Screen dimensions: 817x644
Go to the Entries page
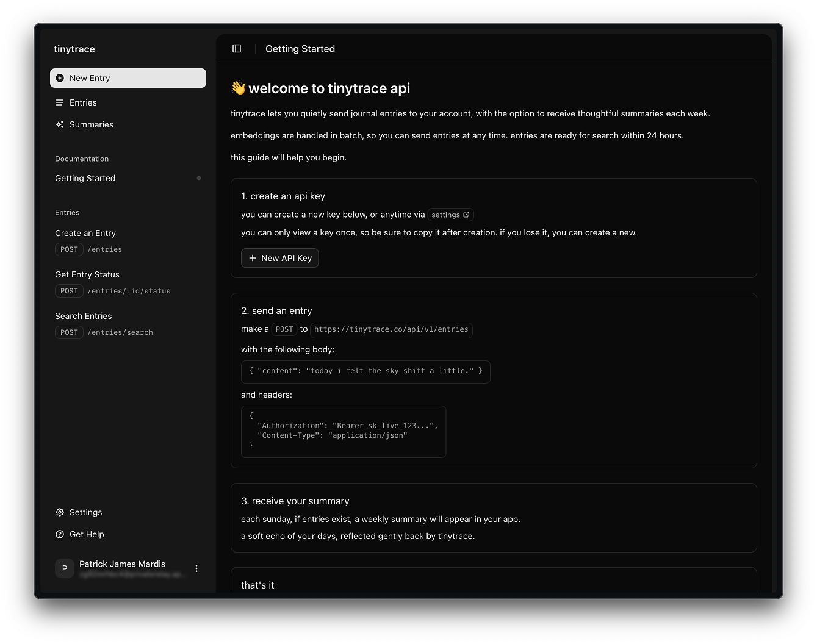[x=128, y=102]
